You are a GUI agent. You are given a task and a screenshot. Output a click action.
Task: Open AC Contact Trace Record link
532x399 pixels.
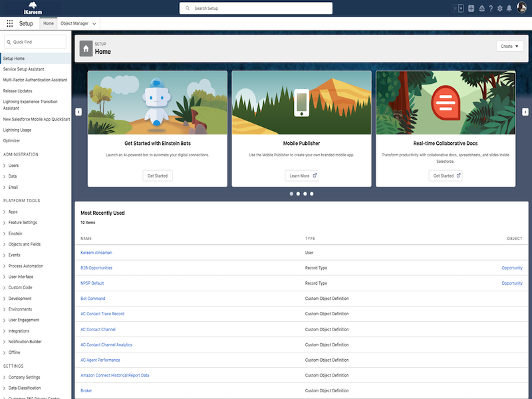pyautogui.click(x=102, y=314)
